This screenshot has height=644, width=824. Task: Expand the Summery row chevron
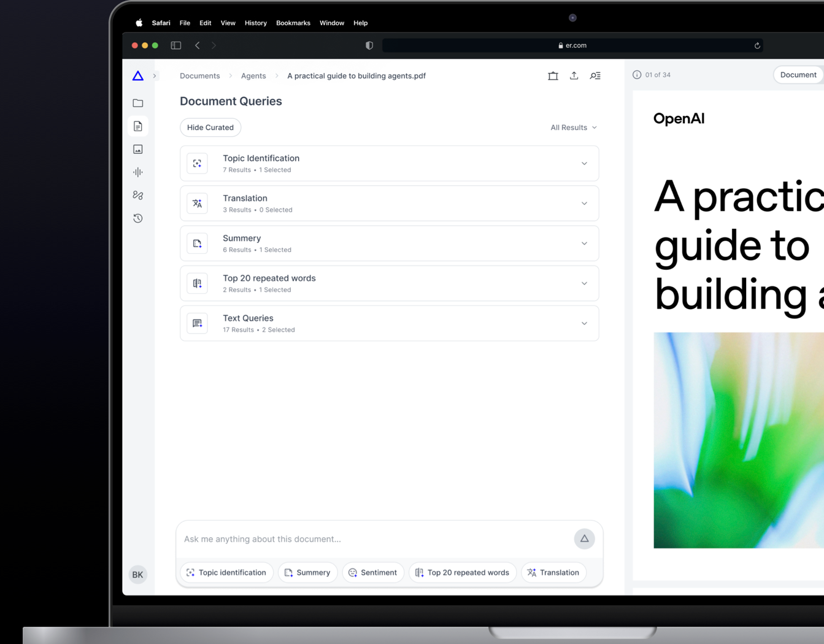pyautogui.click(x=584, y=243)
